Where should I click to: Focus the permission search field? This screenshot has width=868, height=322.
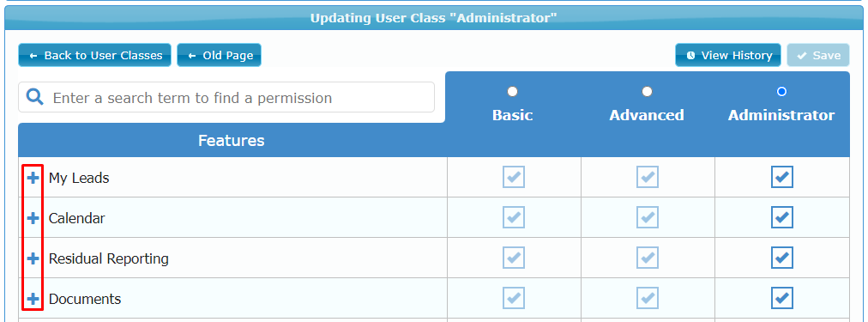pos(226,98)
